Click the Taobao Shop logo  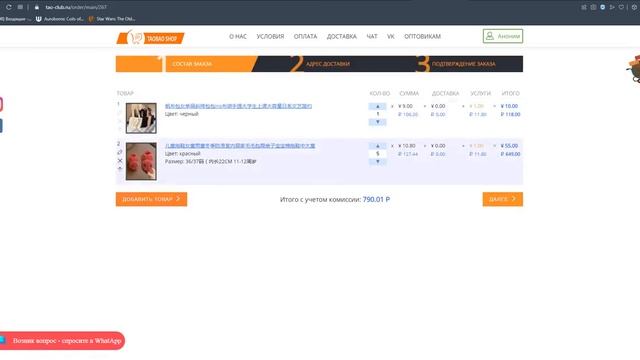pos(150,38)
